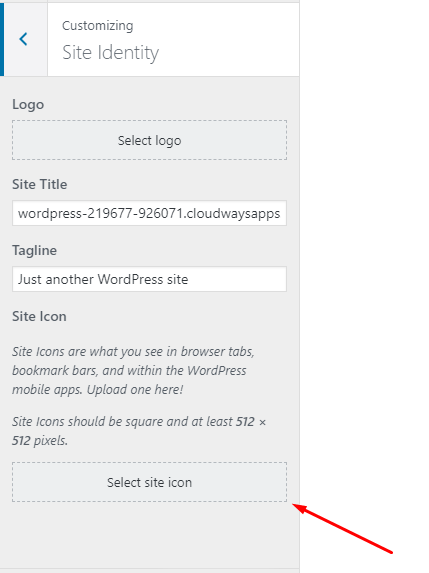
Task: Click the Site Title field label
Action: pos(39,185)
